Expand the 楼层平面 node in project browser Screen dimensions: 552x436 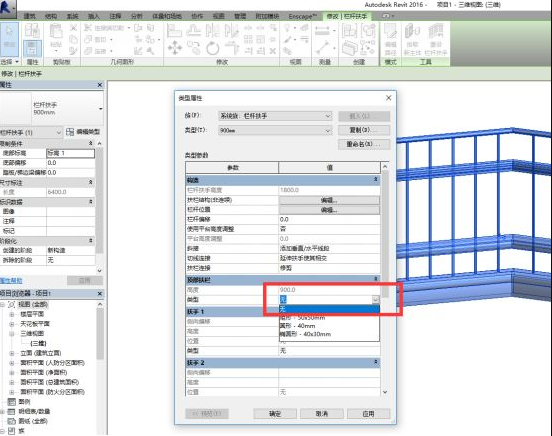[x=12, y=314]
